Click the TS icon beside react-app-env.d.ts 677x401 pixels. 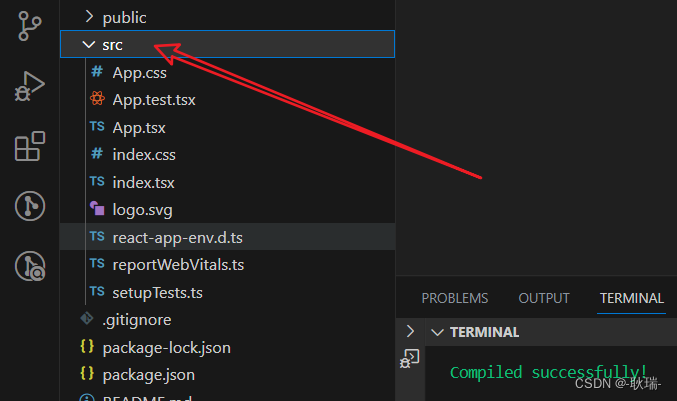[97, 237]
